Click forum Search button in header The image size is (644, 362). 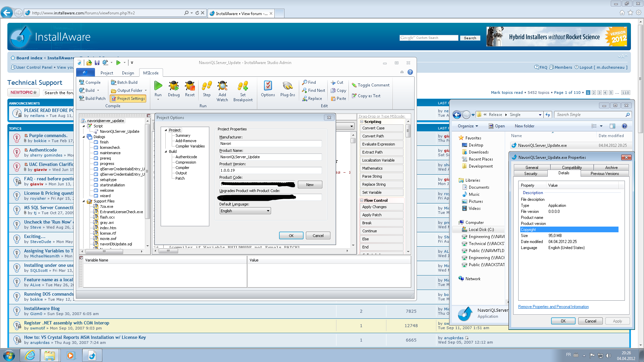(470, 38)
